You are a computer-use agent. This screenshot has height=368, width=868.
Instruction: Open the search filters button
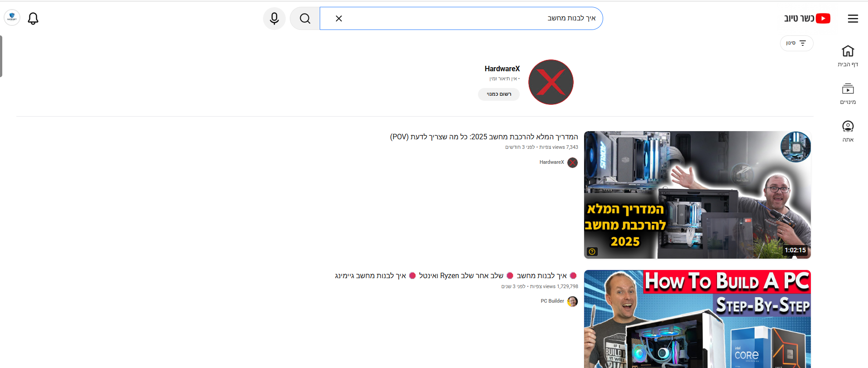(x=796, y=43)
